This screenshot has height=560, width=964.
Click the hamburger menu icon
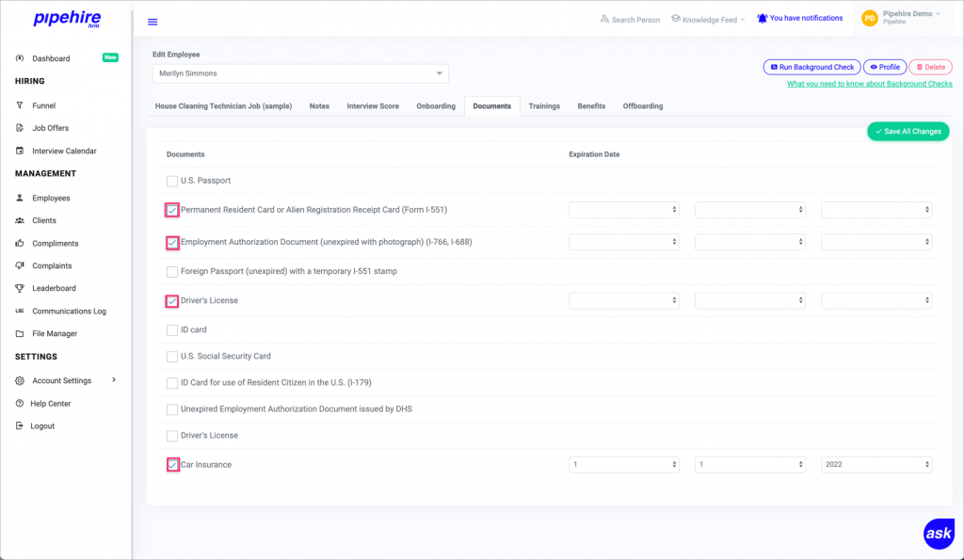pos(153,22)
